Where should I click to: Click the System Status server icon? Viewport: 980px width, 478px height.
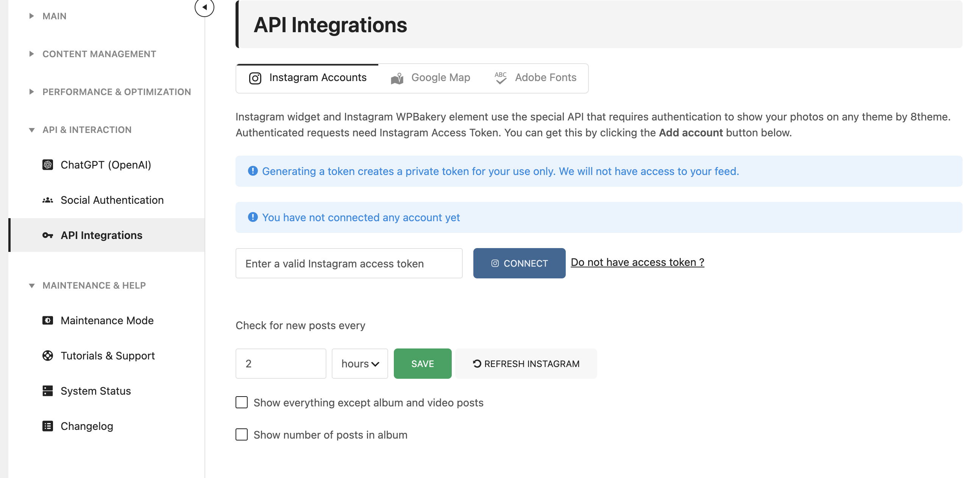tap(48, 391)
